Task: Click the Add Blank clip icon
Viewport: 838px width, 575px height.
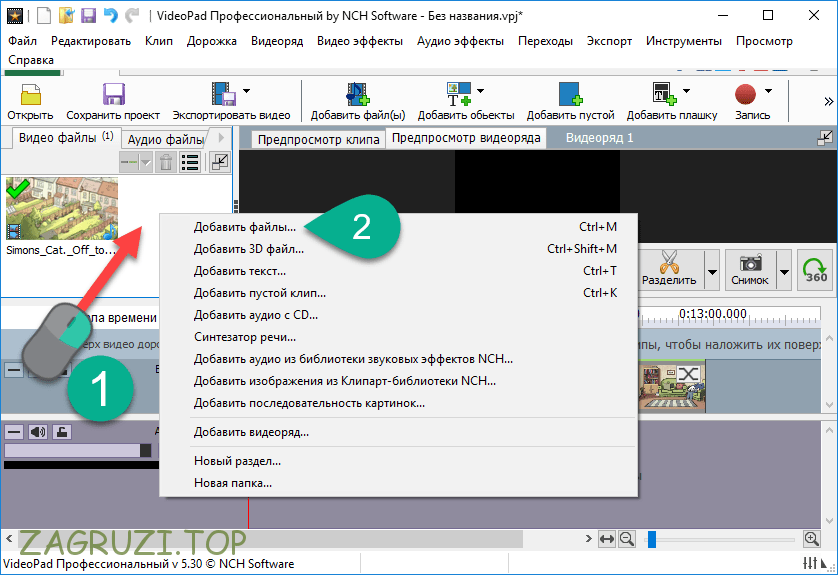Action: tap(570, 95)
